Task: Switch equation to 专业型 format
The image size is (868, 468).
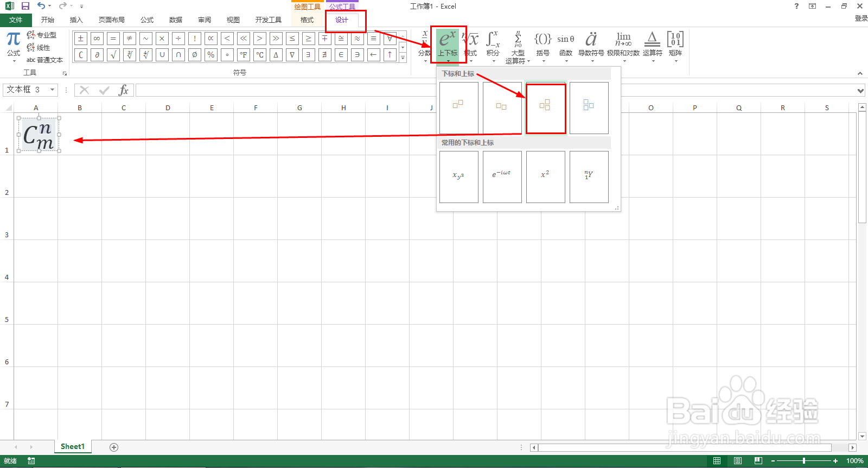Action: [x=42, y=35]
